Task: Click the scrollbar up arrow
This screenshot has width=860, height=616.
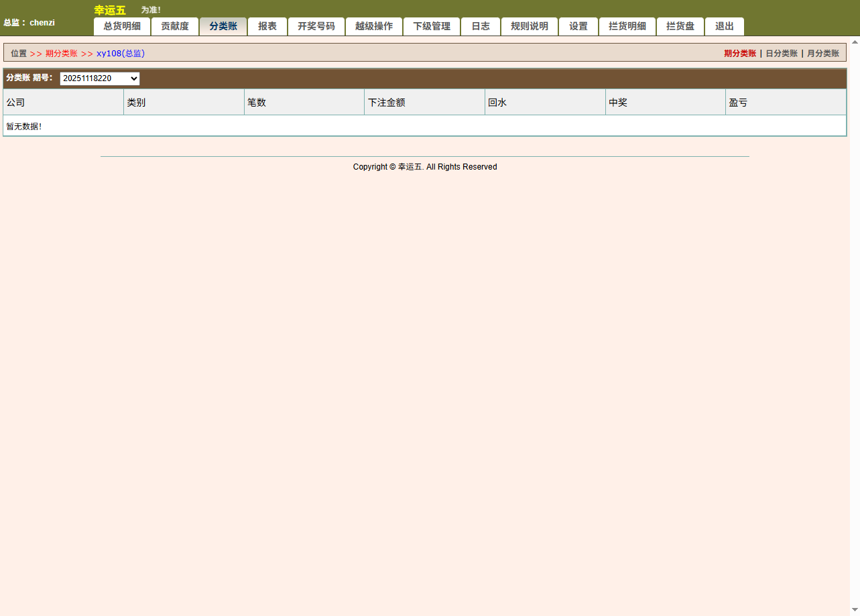Action: (x=855, y=42)
